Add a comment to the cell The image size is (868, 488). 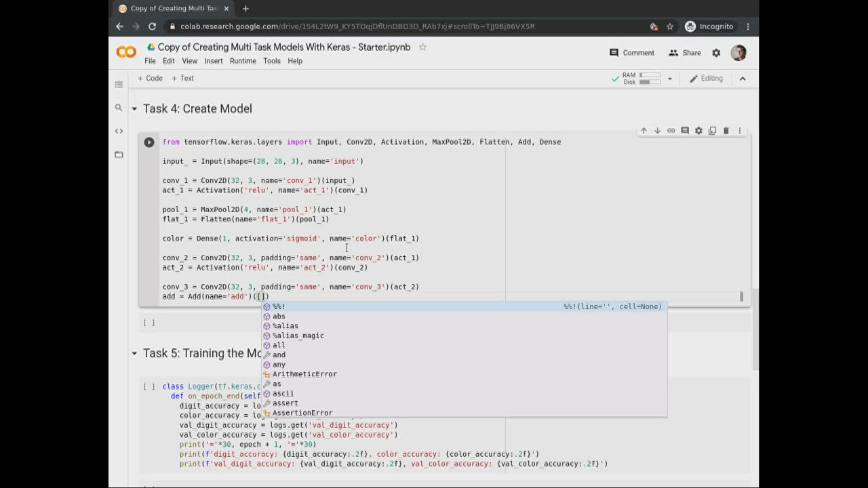(x=685, y=131)
